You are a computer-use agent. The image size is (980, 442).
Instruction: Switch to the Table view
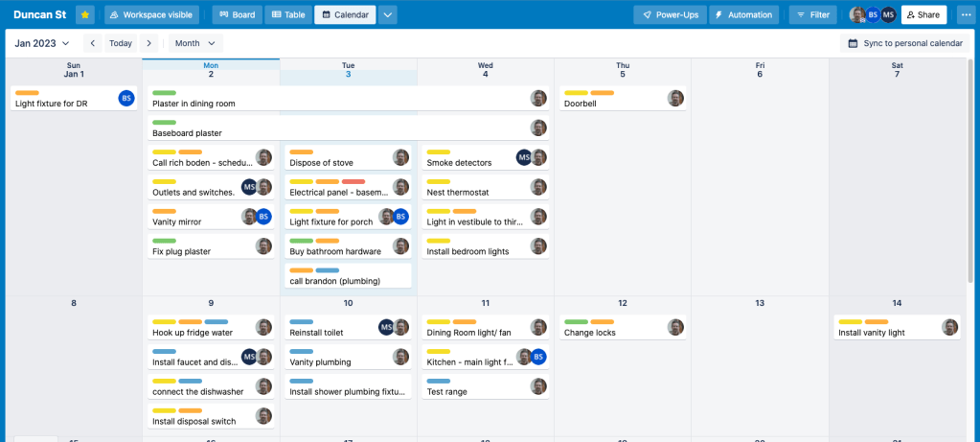click(x=287, y=14)
